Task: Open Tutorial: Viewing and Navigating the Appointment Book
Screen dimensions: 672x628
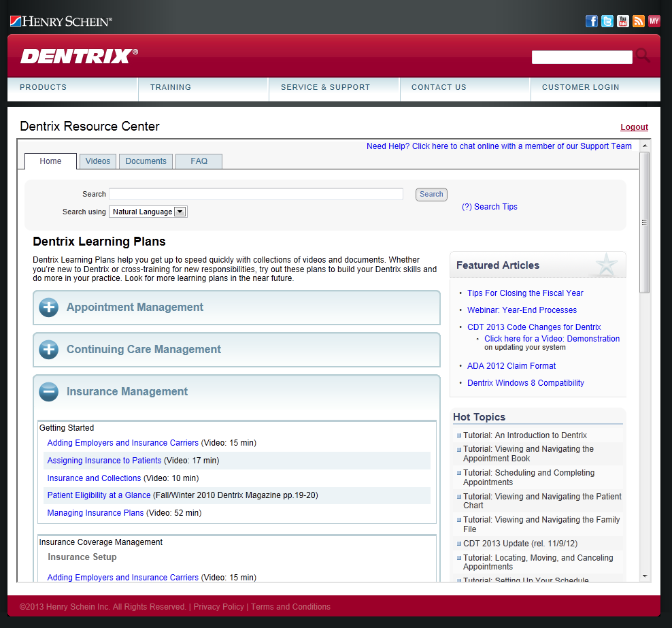Action: click(x=528, y=454)
